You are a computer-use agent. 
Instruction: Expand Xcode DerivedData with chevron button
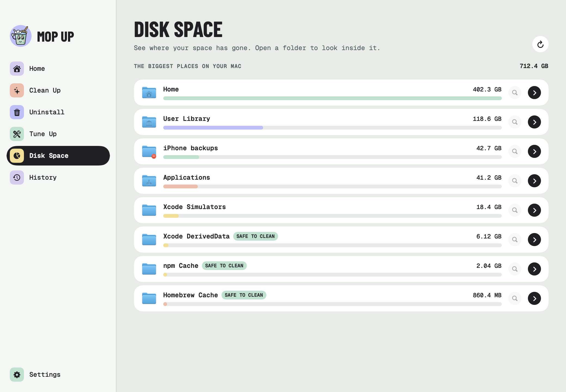534,240
